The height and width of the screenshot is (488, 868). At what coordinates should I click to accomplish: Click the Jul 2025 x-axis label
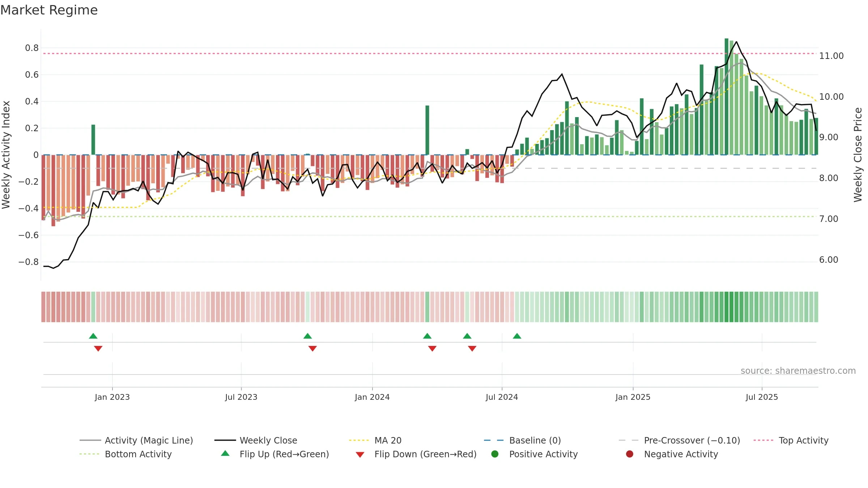[x=762, y=397]
